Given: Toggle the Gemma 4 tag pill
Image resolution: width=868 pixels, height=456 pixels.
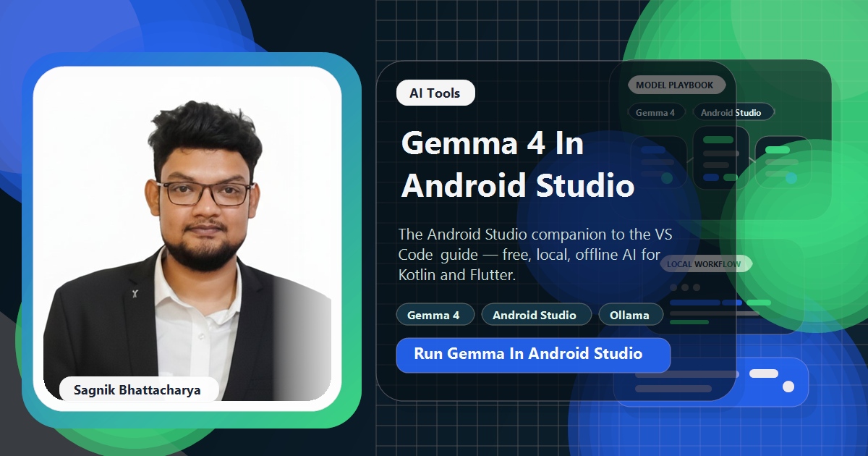Looking at the screenshot, I should (435, 314).
